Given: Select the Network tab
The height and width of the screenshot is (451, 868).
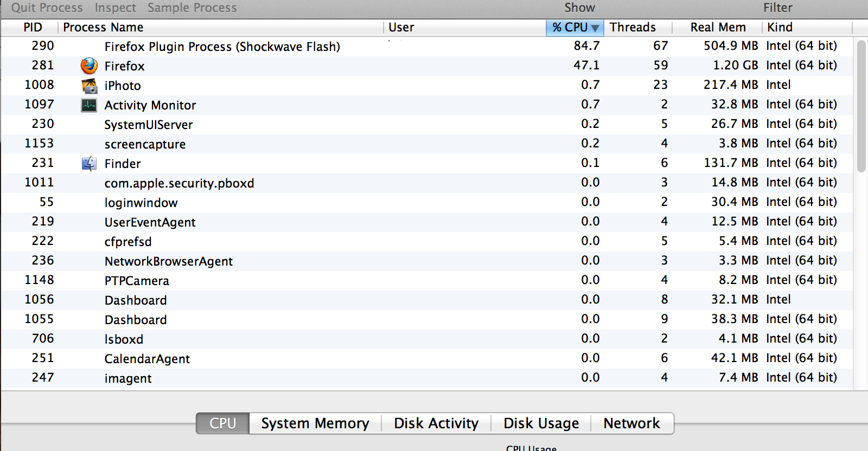Looking at the screenshot, I should pos(631,423).
